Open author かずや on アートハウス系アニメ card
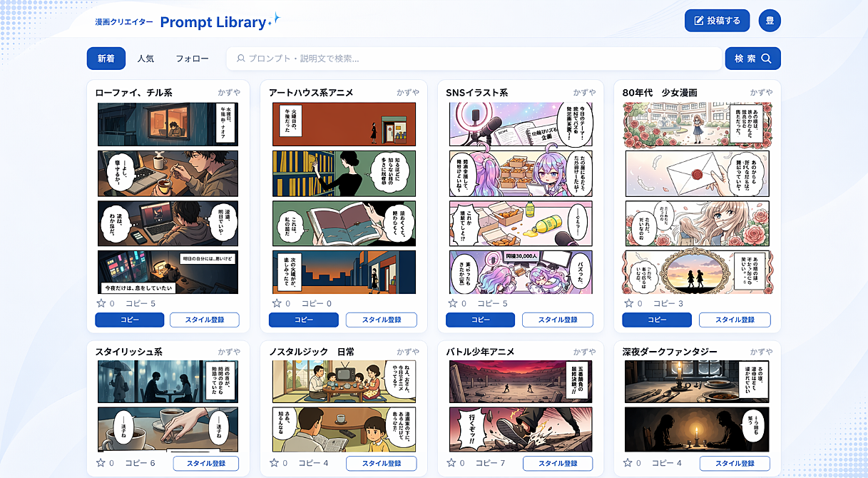The height and width of the screenshot is (478, 868). pyautogui.click(x=408, y=93)
